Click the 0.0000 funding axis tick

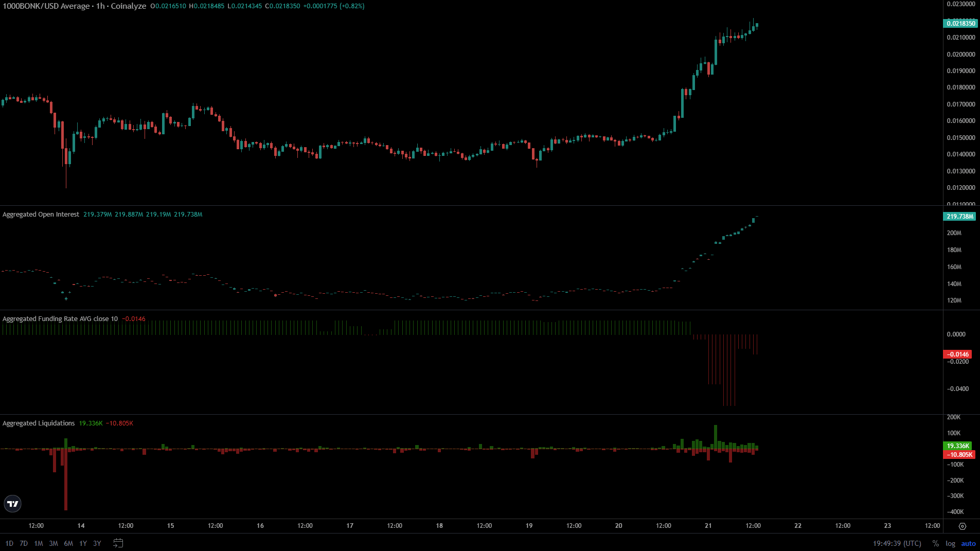[x=956, y=334]
